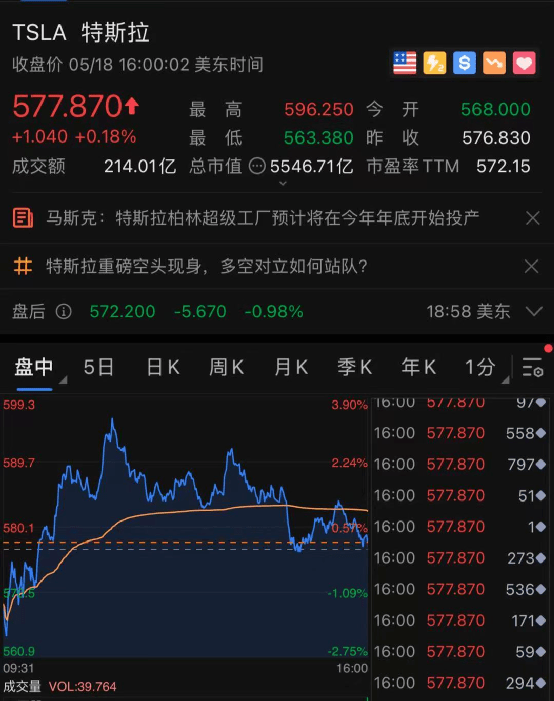Select the tick trade row with volume 536
This screenshot has height=701, width=554.
click(461, 589)
